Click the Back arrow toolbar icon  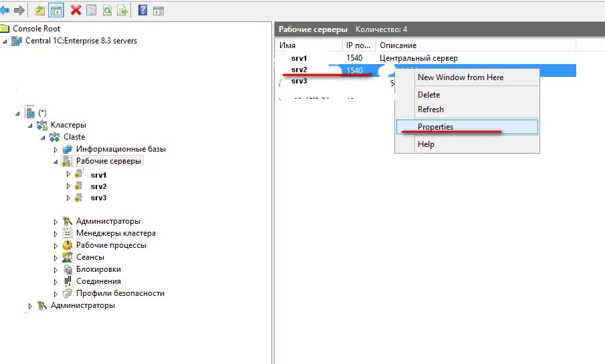pos(5,11)
